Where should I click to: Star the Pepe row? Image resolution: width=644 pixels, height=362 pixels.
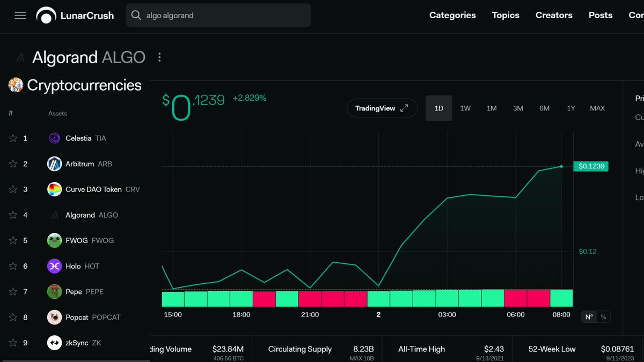tap(13, 292)
